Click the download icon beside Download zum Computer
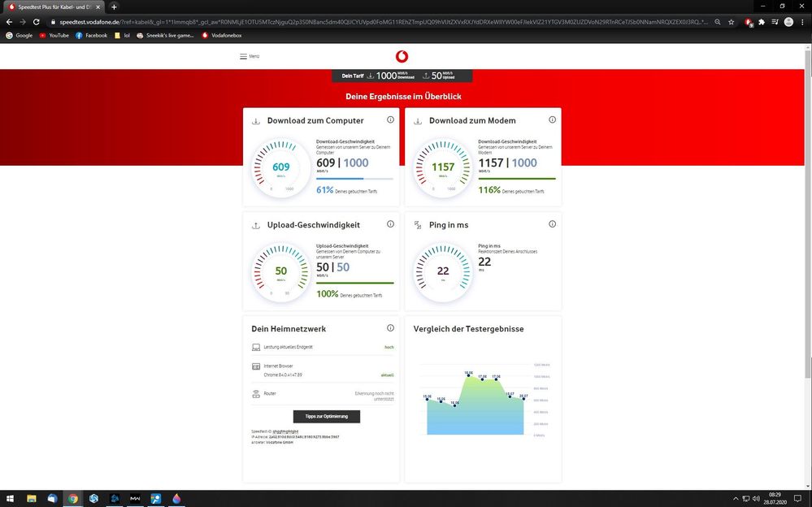 [x=256, y=121]
